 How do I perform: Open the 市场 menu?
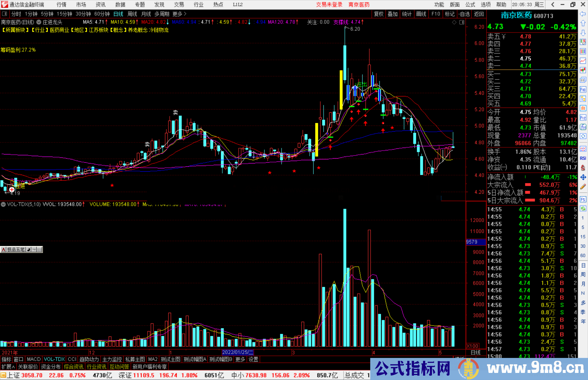click(81, 4)
